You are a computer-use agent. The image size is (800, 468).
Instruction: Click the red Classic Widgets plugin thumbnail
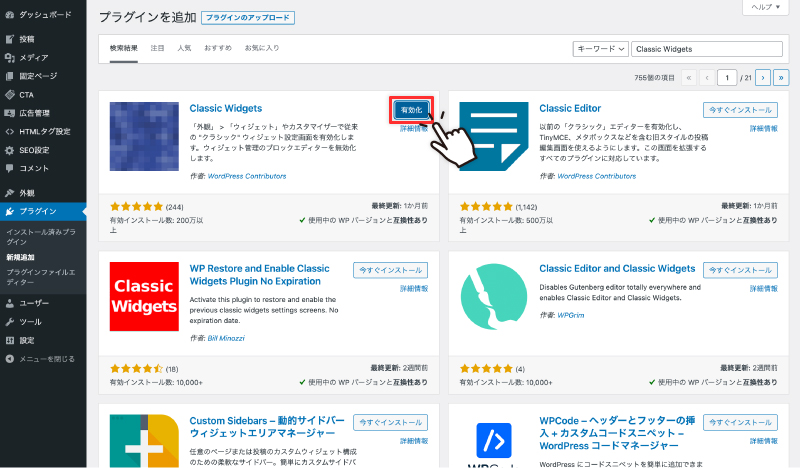(144, 297)
